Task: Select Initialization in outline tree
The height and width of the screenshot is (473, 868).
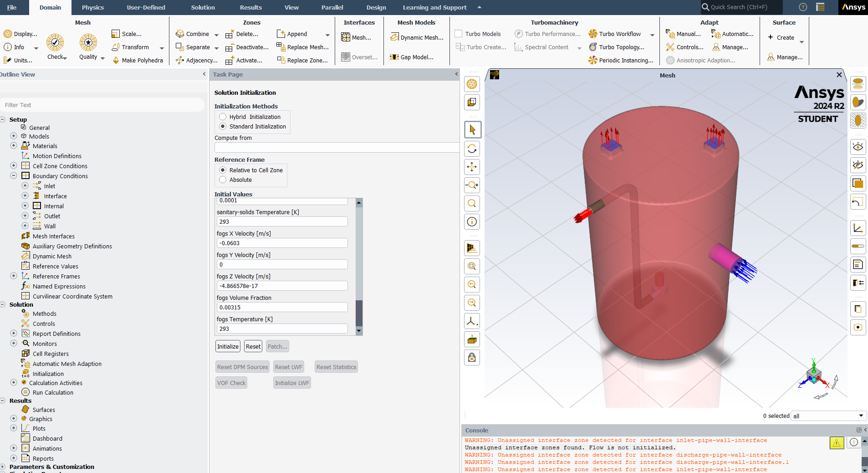Action: (48, 374)
